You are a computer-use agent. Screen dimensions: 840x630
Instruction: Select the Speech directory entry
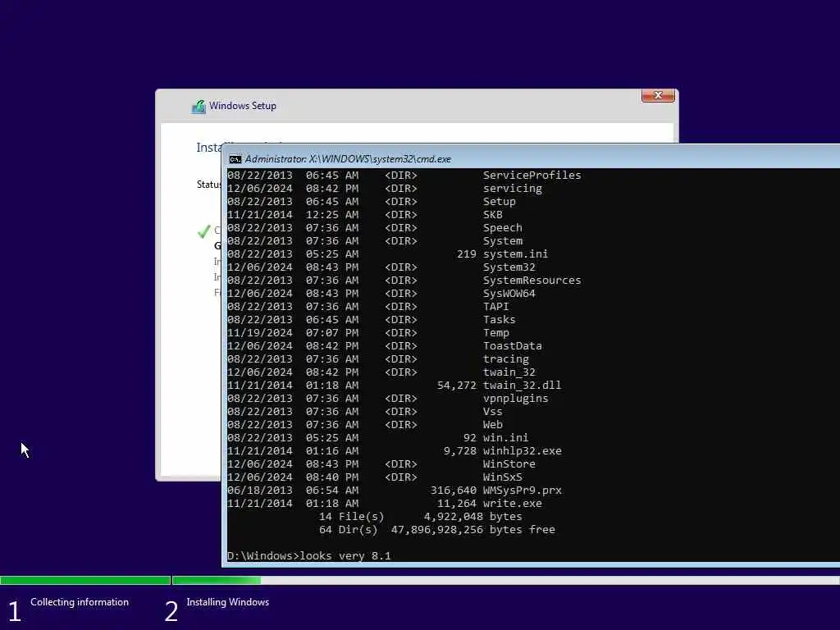point(374,228)
